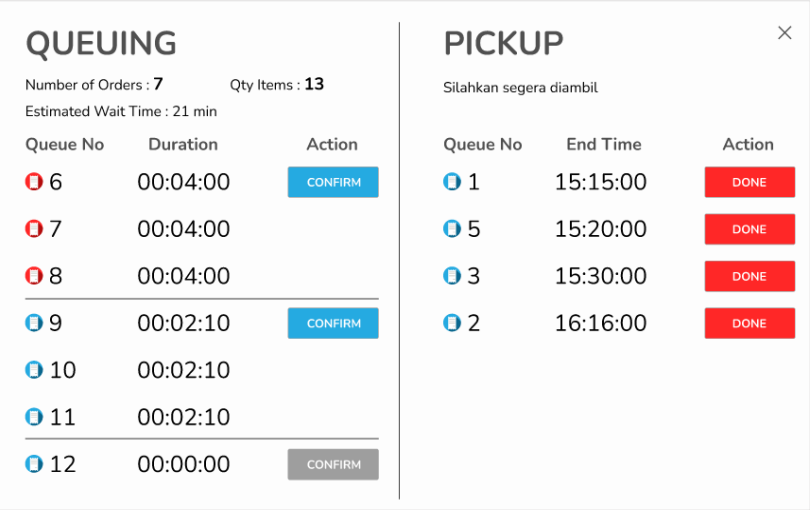The height and width of the screenshot is (510, 810).
Task: Close the queuing and pickup dialog
Action: click(785, 33)
